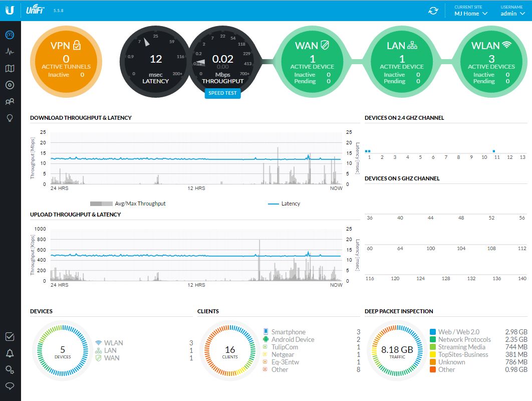Screen dimensions: 532x401
Task: Click the Other red-orange swatch in DPI
Action: 433,369
